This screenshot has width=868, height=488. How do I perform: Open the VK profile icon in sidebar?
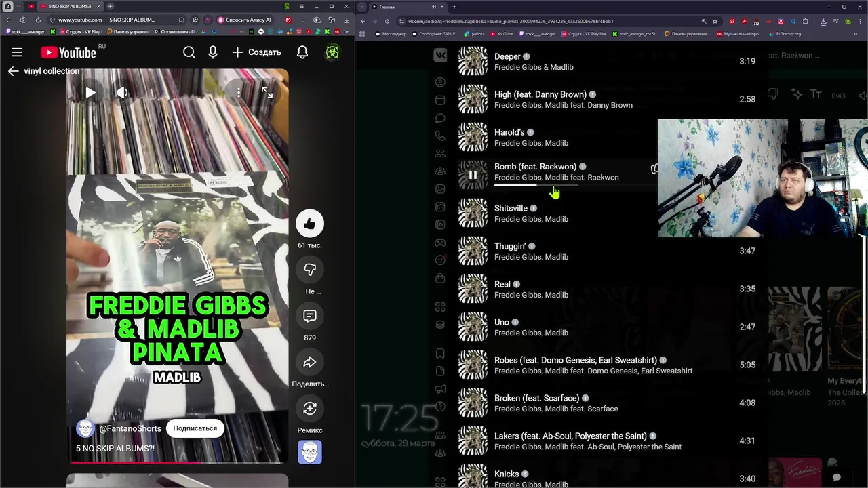(440, 82)
